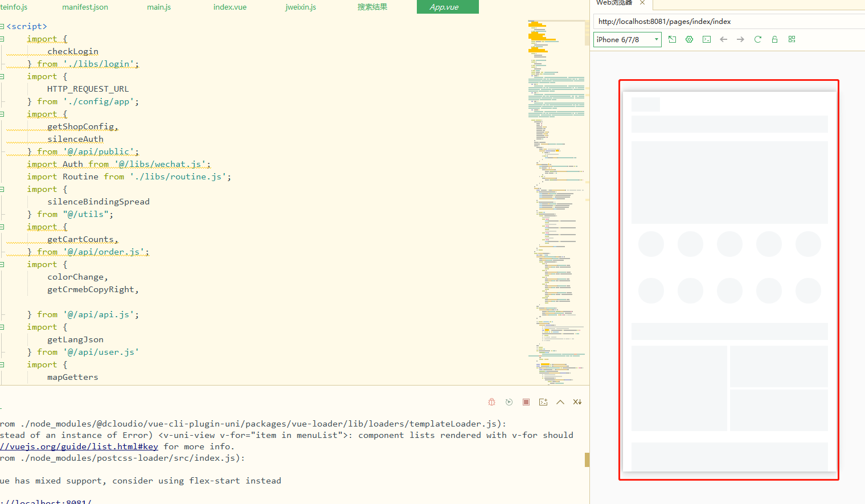Fold the HTTP_REQUEST_URL import block
865x504 pixels.
point(2,76)
